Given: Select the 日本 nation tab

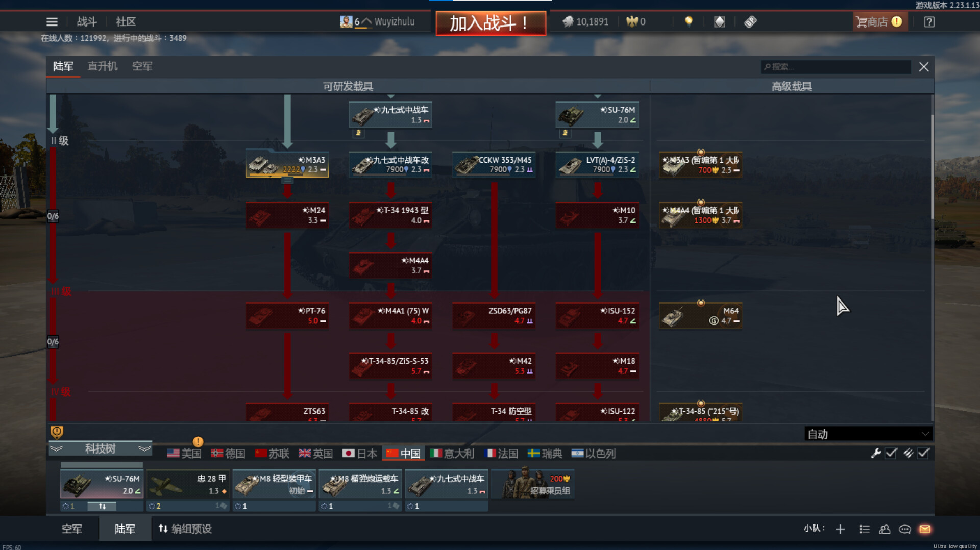Looking at the screenshot, I should click(x=360, y=454).
